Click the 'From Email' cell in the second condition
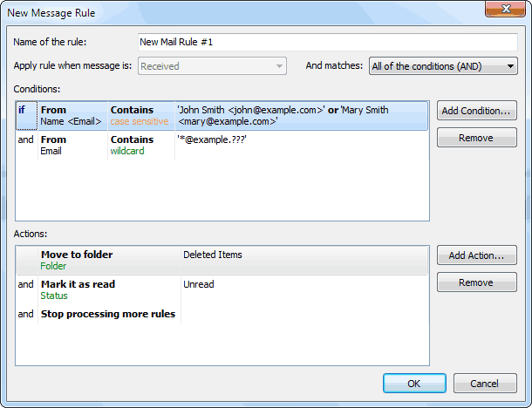 [72, 146]
